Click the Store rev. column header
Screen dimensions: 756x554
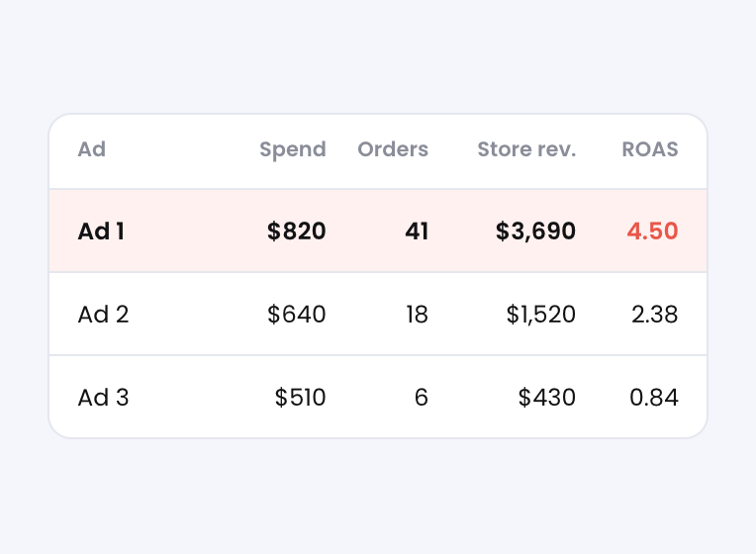pyautogui.click(x=526, y=149)
